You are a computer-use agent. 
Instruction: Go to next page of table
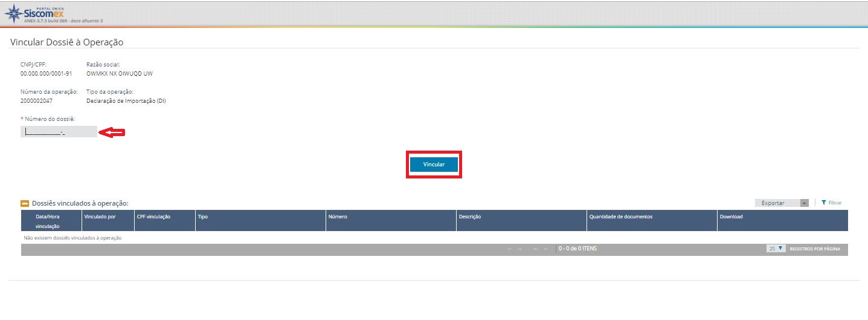pos(536,249)
